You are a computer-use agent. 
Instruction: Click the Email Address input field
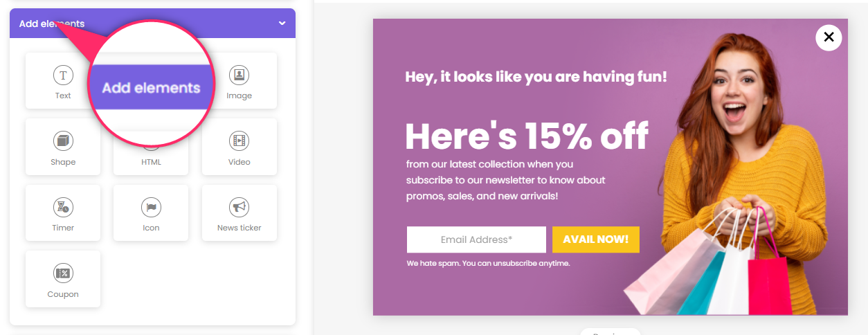[x=476, y=239]
